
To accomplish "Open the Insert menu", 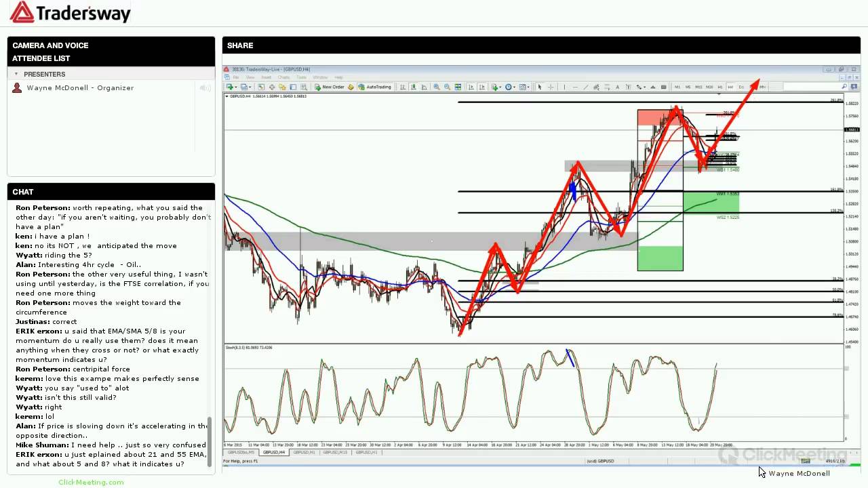I will (x=267, y=77).
